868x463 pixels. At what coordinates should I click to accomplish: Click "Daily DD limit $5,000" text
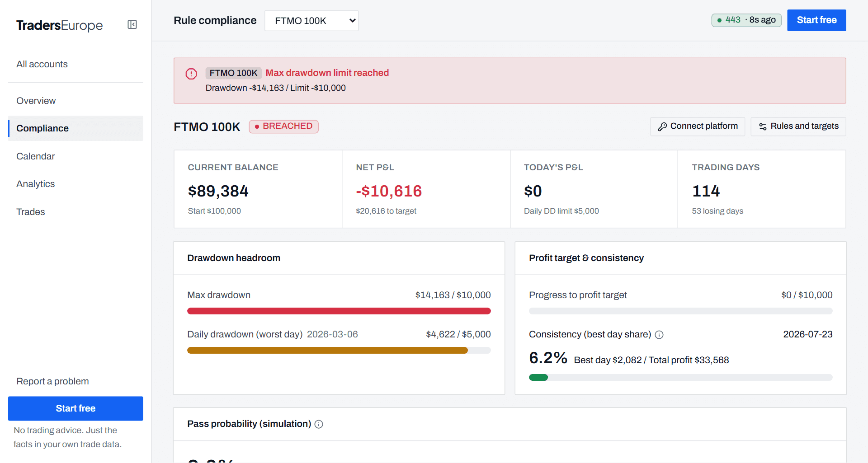click(x=561, y=211)
